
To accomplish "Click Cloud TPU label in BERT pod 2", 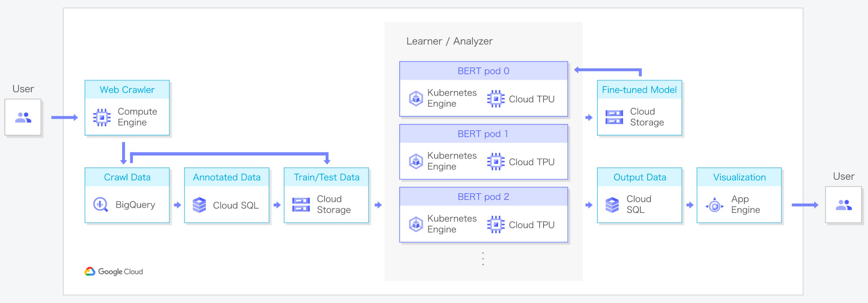I will pyautogui.click(x=531, y=225).
